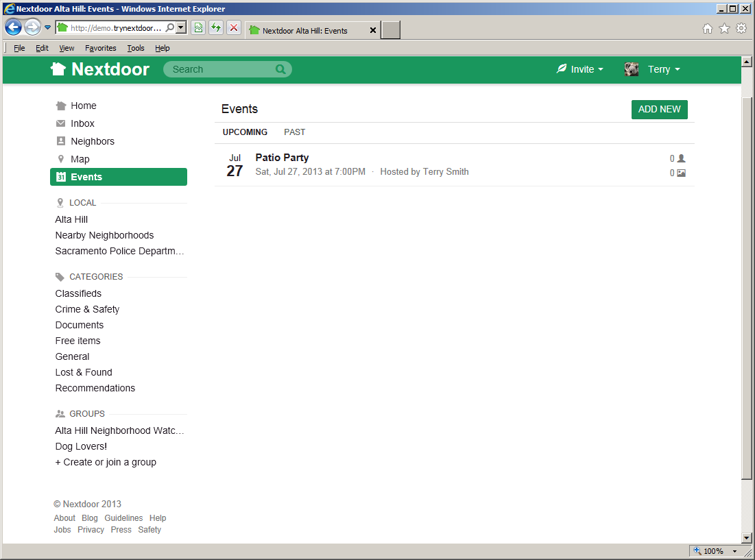755x560 pixels.
Task: Click into the Nextdoor Search field
Action: [x=219, y=69]
